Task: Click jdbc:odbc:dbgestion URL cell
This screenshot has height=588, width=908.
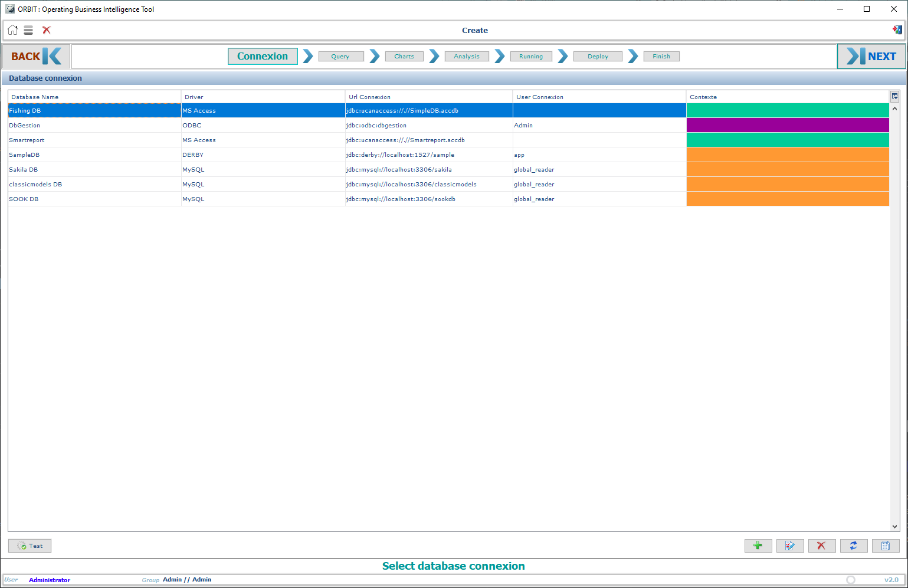Action: click(x=429, y=125)
